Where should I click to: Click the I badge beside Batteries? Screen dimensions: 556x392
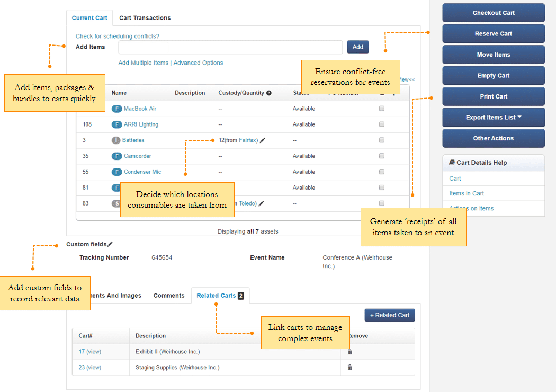116,140
